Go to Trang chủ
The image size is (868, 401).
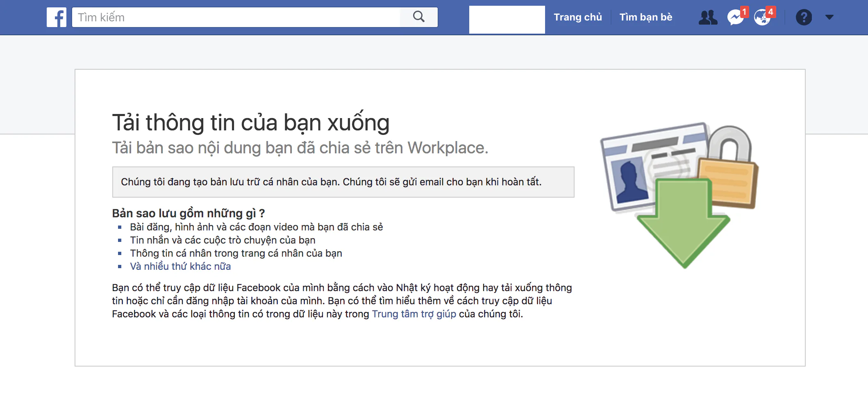point(578,17)
